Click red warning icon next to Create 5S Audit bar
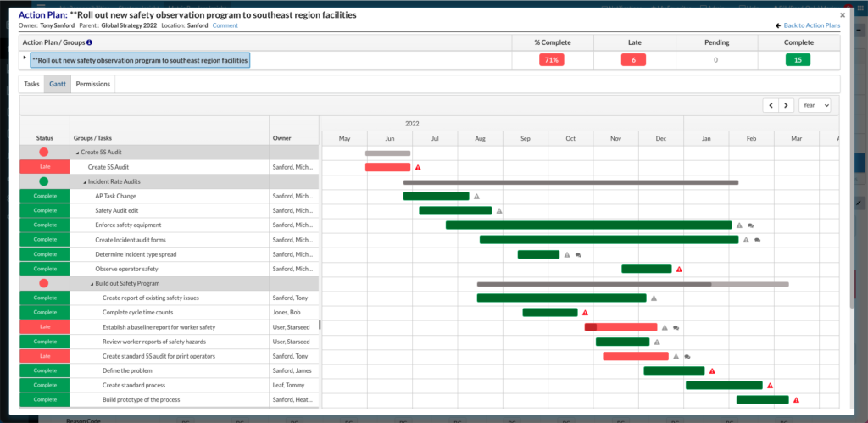This screenshot has width=868, height=423. click(418, 168)
